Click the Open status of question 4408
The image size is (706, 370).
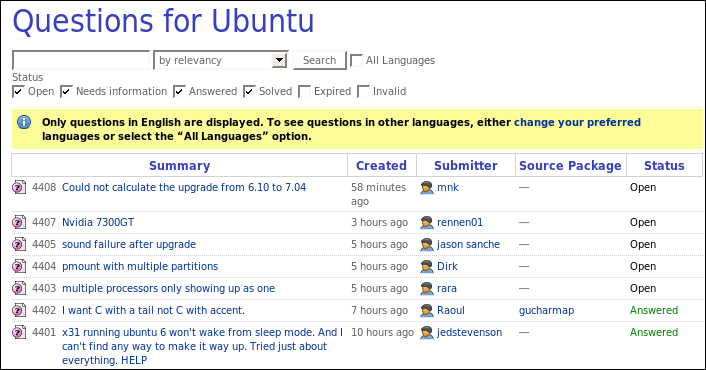643,188
